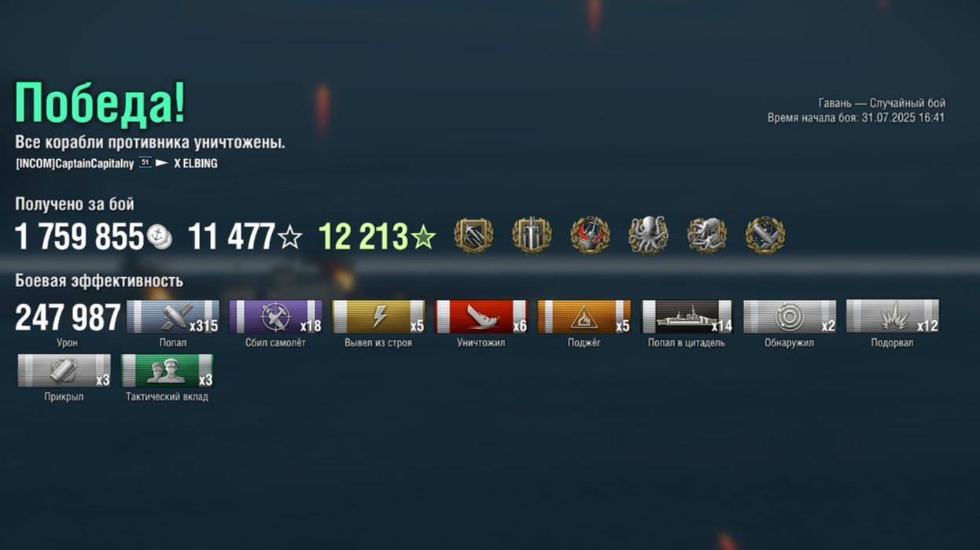The width and height of the screenshot is (980, 550).
Task: Click the claw-marks shield achievement medal
Action: (x=473, y=235)
